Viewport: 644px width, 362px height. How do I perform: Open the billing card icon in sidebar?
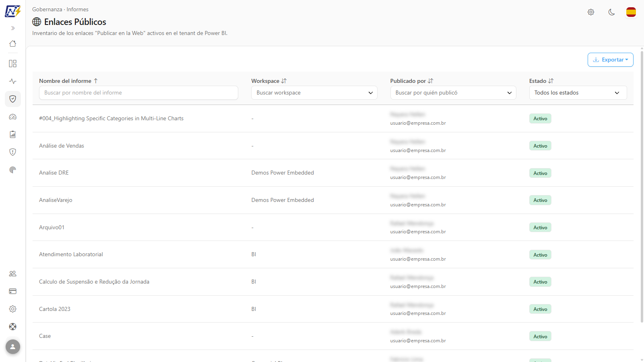pos(13,291)
